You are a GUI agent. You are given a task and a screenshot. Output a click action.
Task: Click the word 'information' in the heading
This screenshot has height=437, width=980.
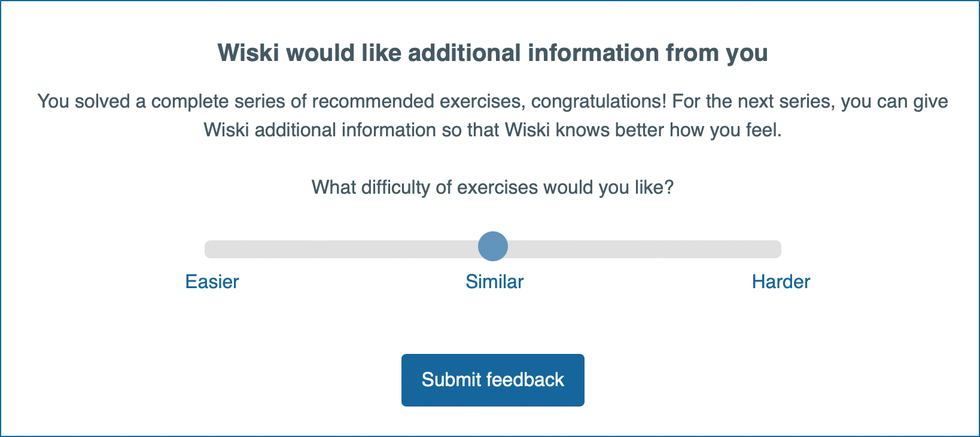tap(593, 53)
